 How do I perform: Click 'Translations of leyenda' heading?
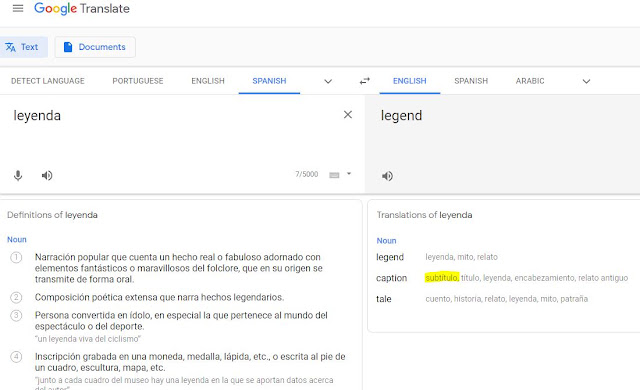tap(424, 215)
